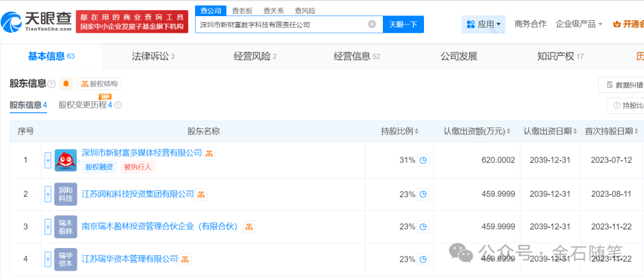Image resolution: width=644 pixels, height=279 pixels.
Task: Select the 查风险 search tab
Action: (x=305, y=11)
